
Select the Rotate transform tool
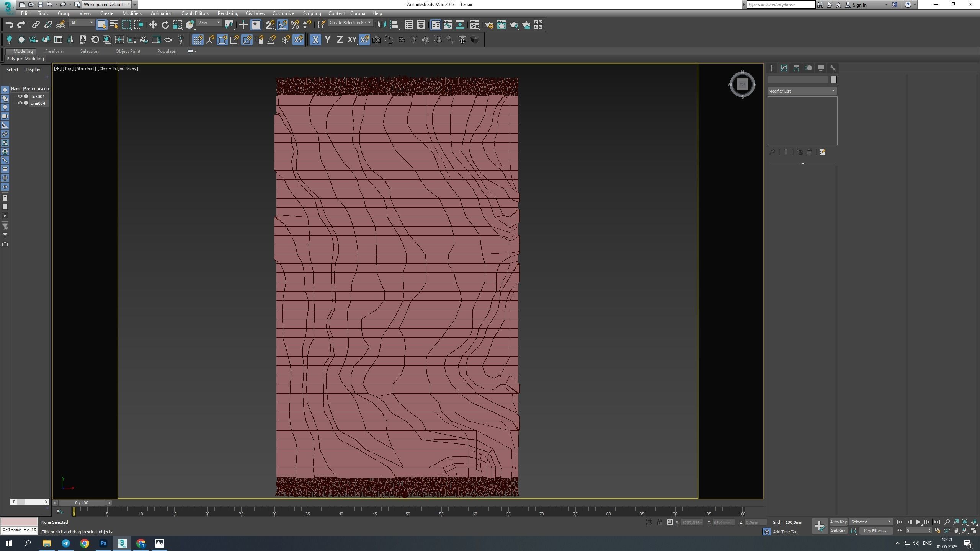click(165, 25)
